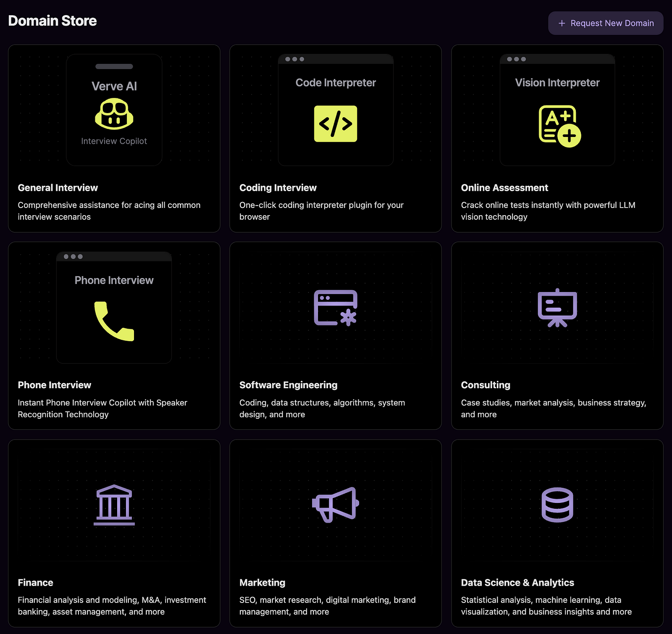
Task: Open the Coding Interview title
Action: tap(278, 188)
